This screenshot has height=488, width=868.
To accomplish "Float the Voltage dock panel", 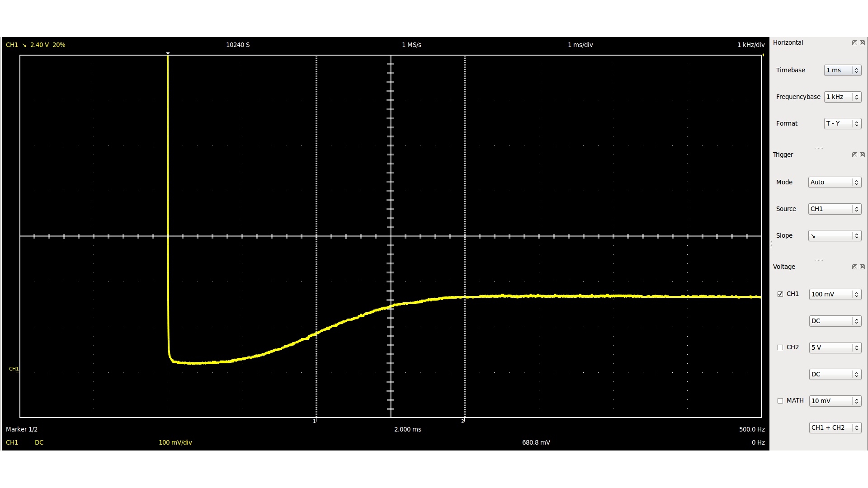I will pyautogui.click(x=854, y=267).
